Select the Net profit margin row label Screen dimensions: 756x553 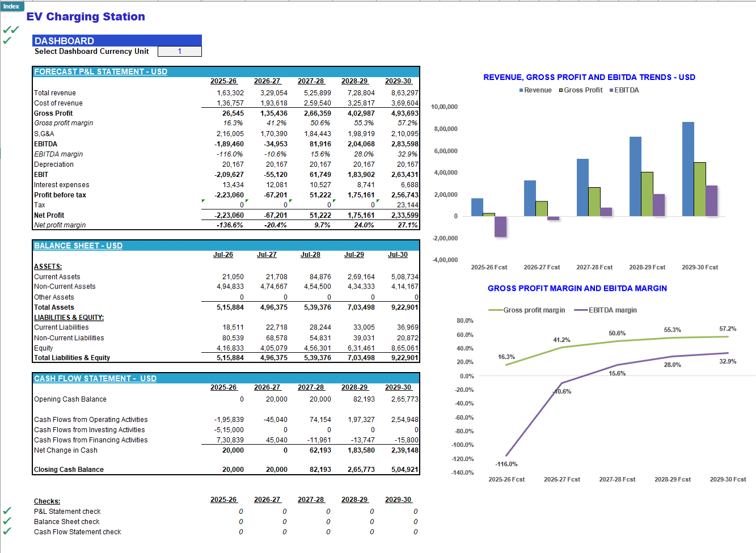60,225
